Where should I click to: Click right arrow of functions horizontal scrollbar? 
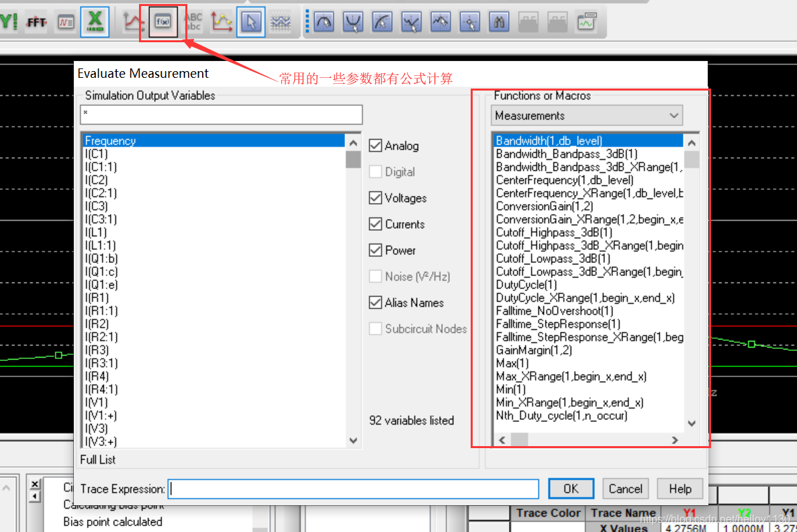click(x=675, y=439)
